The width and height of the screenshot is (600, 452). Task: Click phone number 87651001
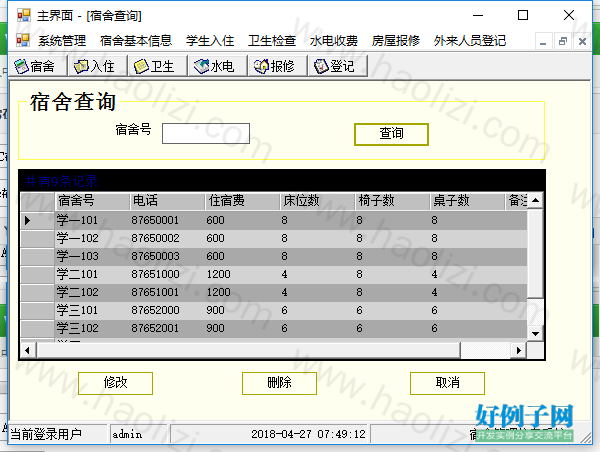point(155,292)
